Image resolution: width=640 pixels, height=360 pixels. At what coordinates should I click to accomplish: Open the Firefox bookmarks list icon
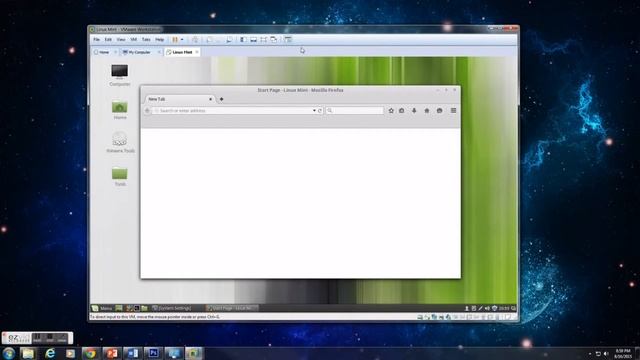(x=402, y=111)
